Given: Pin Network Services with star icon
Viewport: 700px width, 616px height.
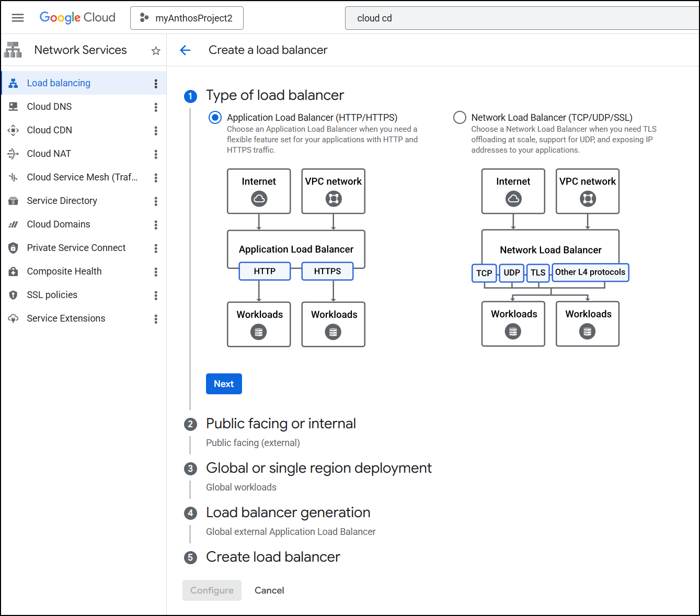Looking at the screenshot, I should (x=156, y=51).
